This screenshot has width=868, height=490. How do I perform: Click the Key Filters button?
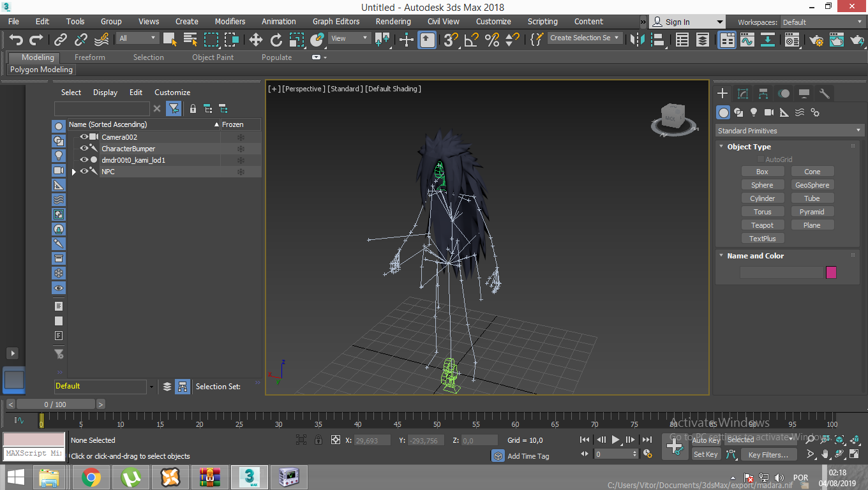pyautogui.click(x=768, y=455)
